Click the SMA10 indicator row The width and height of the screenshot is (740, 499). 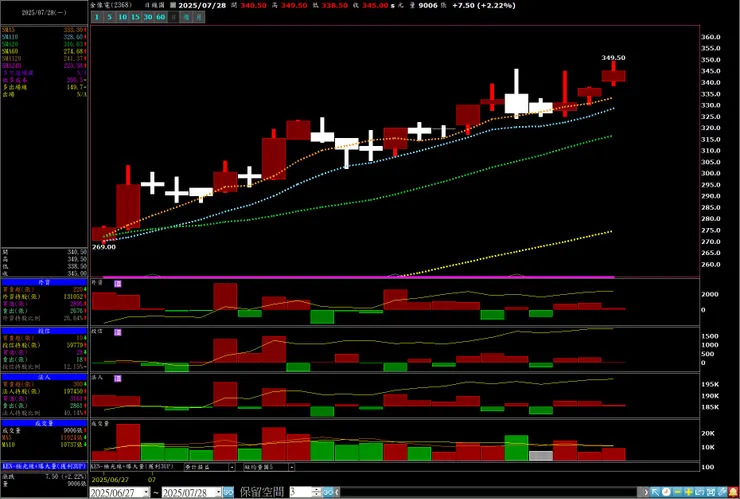click(44, 36)
